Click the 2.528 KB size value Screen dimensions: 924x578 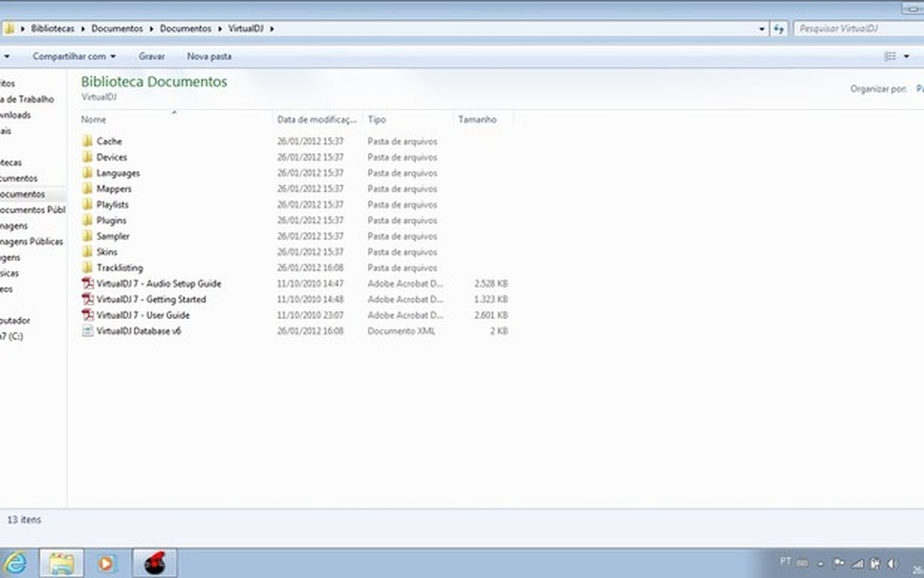(x=491, y=283)
